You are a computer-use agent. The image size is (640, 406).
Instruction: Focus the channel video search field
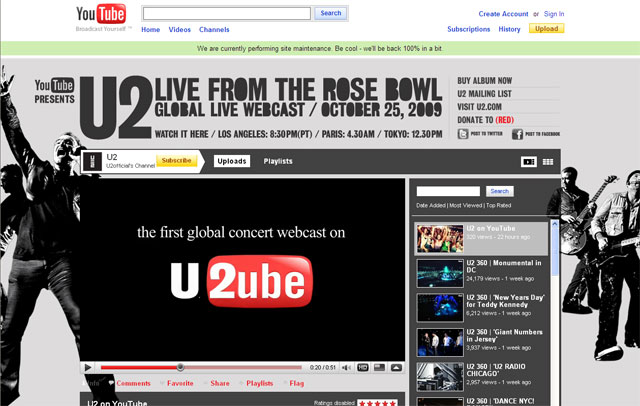click(448, 191)
